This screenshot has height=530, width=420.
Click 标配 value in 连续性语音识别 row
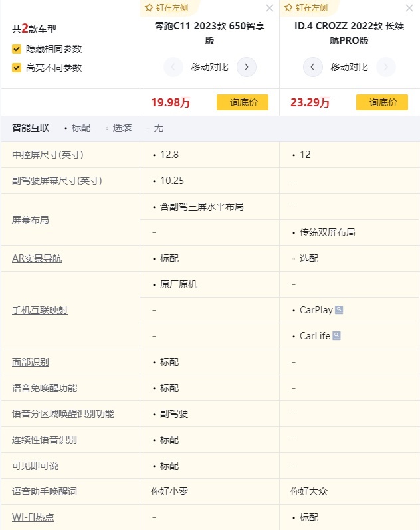[x=169, y=440]
